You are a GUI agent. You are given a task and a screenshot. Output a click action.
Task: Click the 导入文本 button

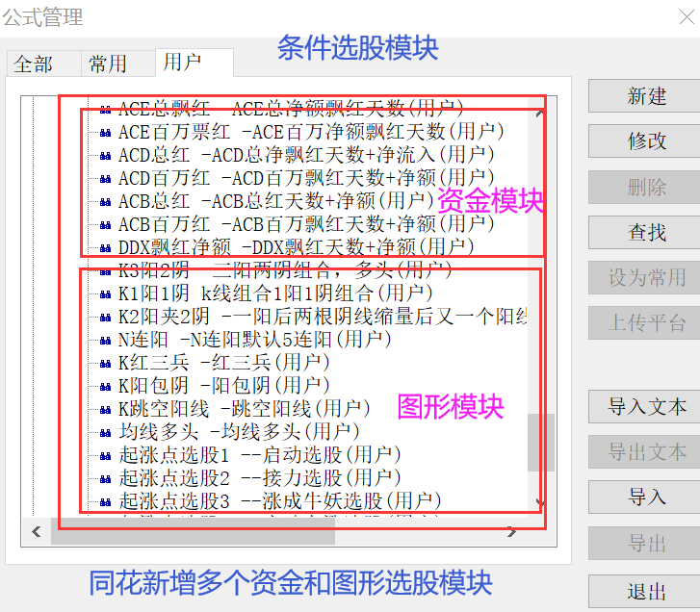click(646, 406)
